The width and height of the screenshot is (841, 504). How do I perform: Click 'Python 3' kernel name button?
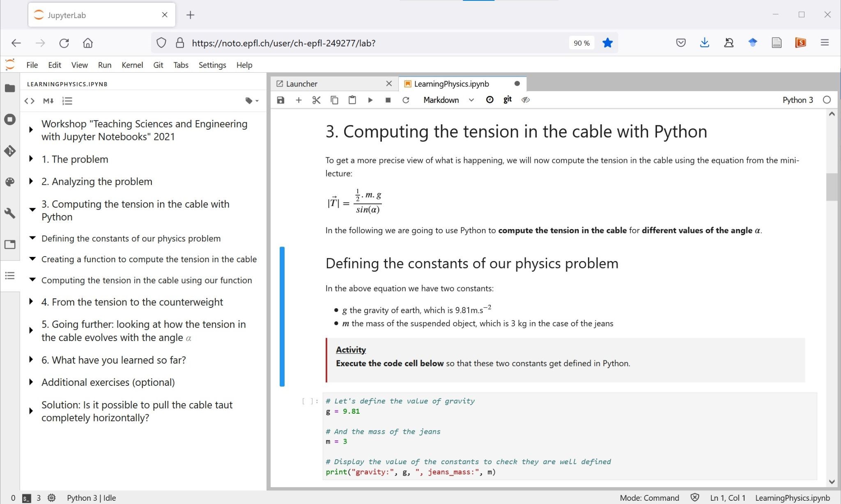[797, 100]
